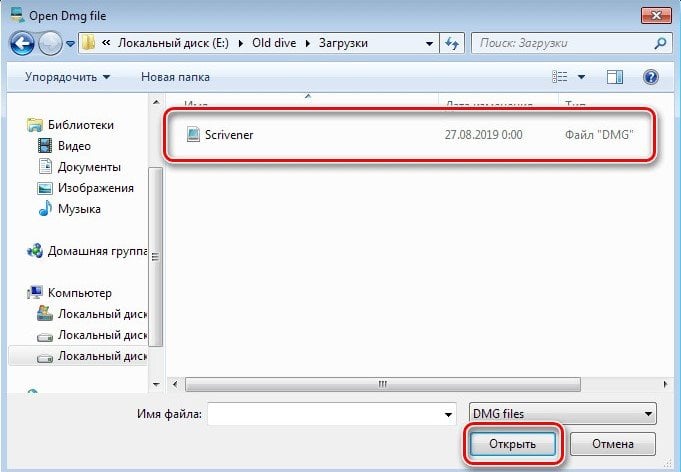Select Локальный диск (E:) breadcrumb

[173, 43]
